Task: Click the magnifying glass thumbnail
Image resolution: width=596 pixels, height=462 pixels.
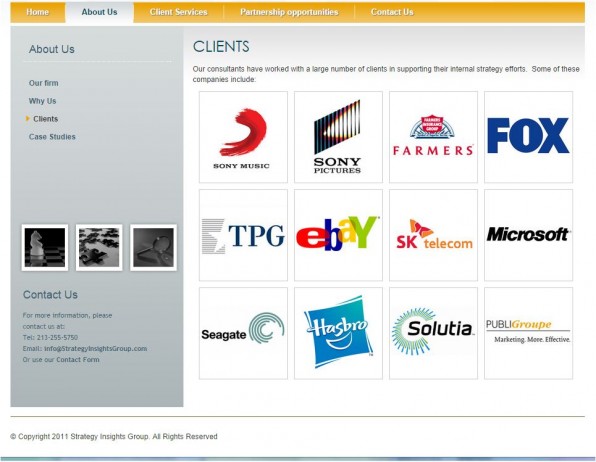Action: [x=154, y=248]
